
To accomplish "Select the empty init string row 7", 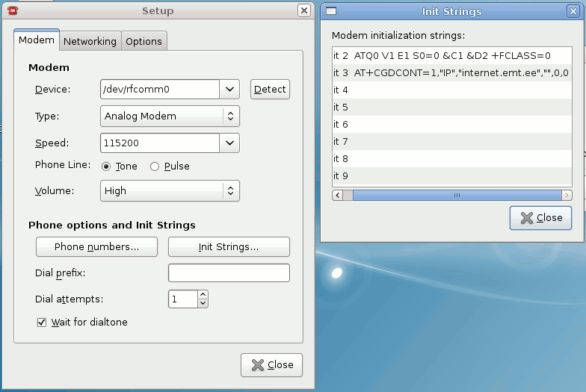I will tap(451, 142).
